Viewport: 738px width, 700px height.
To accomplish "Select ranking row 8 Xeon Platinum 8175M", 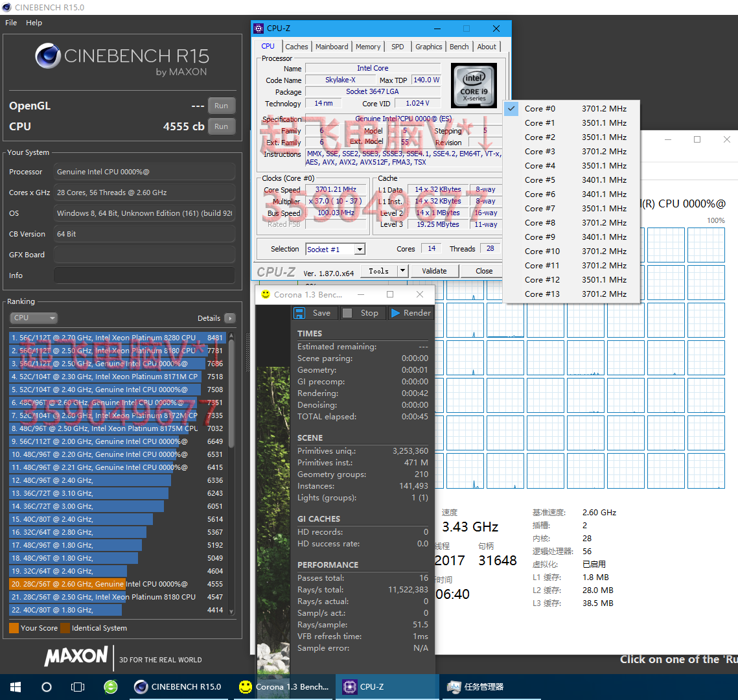I will point(117,428).
